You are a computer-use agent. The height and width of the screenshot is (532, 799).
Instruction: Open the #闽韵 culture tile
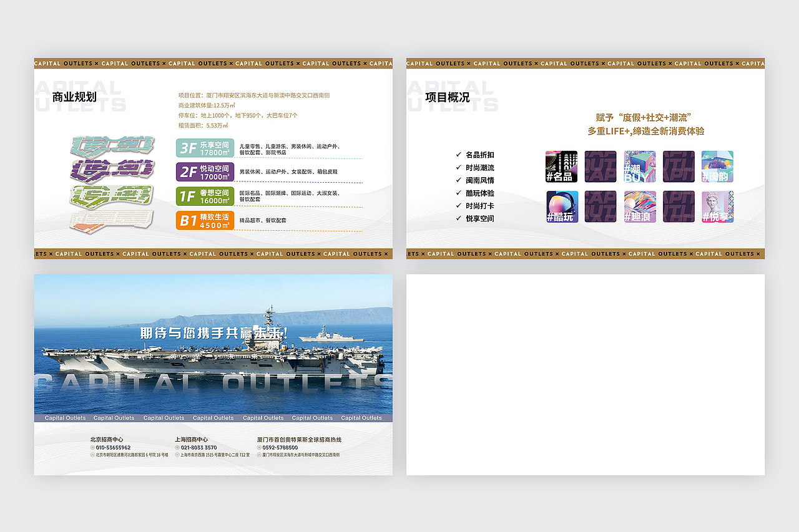717,167
